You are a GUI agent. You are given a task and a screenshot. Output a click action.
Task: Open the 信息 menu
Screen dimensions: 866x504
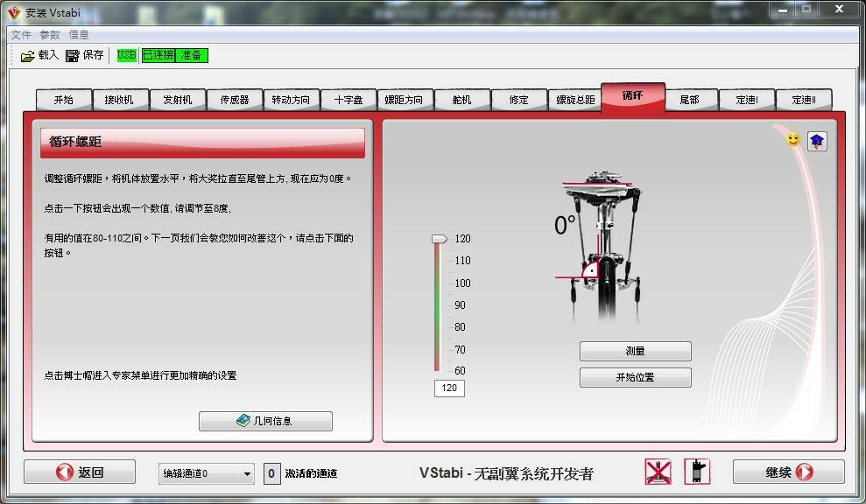[x=79, y=35]
